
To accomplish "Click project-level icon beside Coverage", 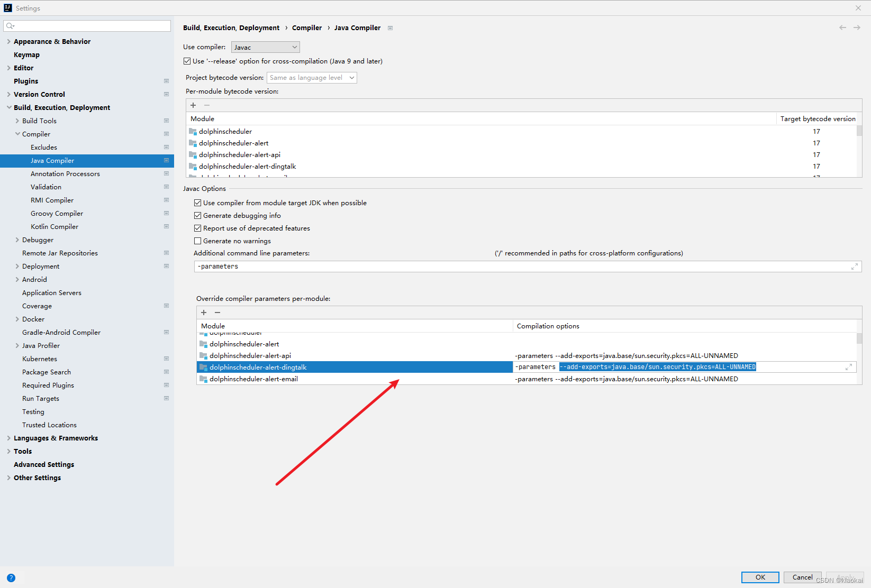I will coord(166,306).
